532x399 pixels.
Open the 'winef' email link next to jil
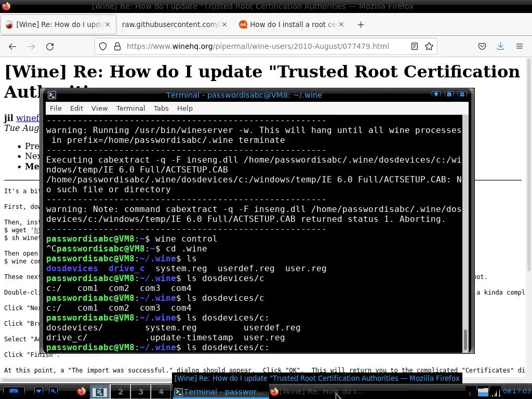pos(28,118)
